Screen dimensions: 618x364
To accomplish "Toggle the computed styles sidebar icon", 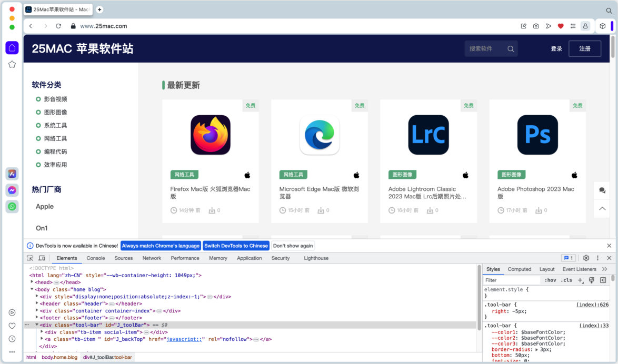I will click(x=603, y=280).
